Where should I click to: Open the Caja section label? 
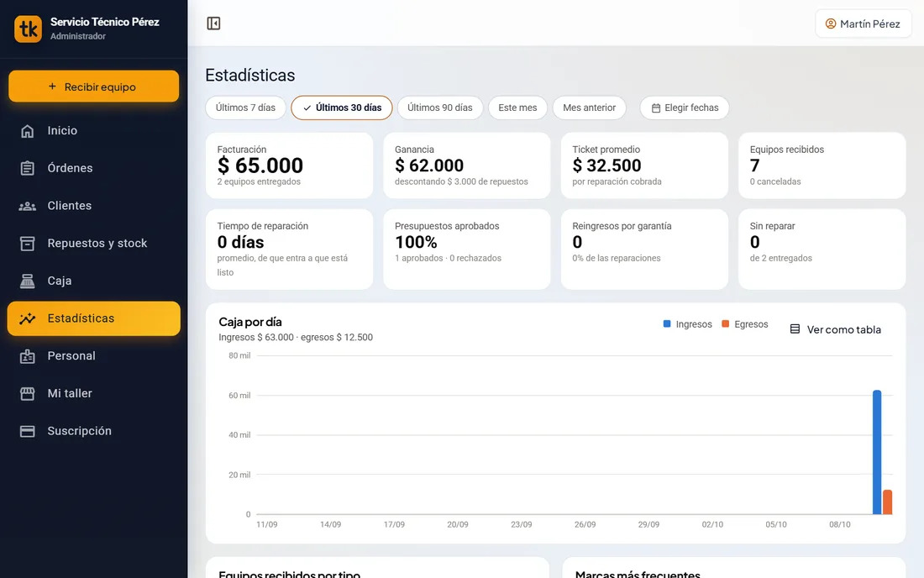pyautogui.click(x=60, y=281)
